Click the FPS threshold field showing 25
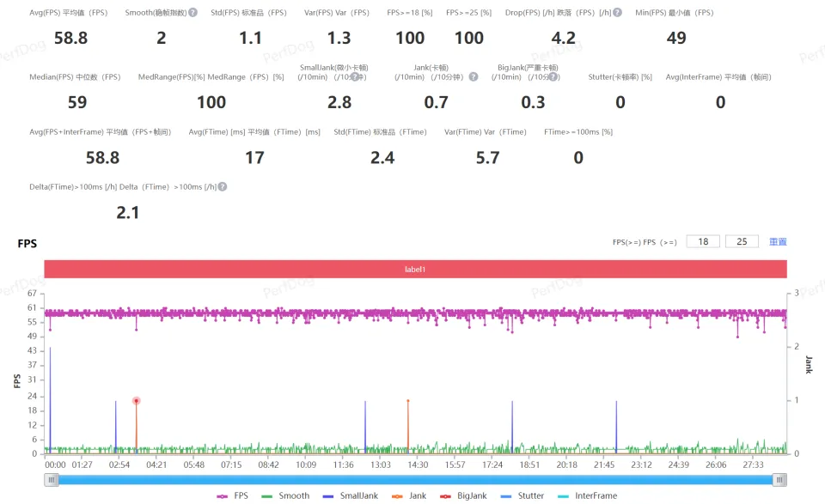 pos(742,242)
